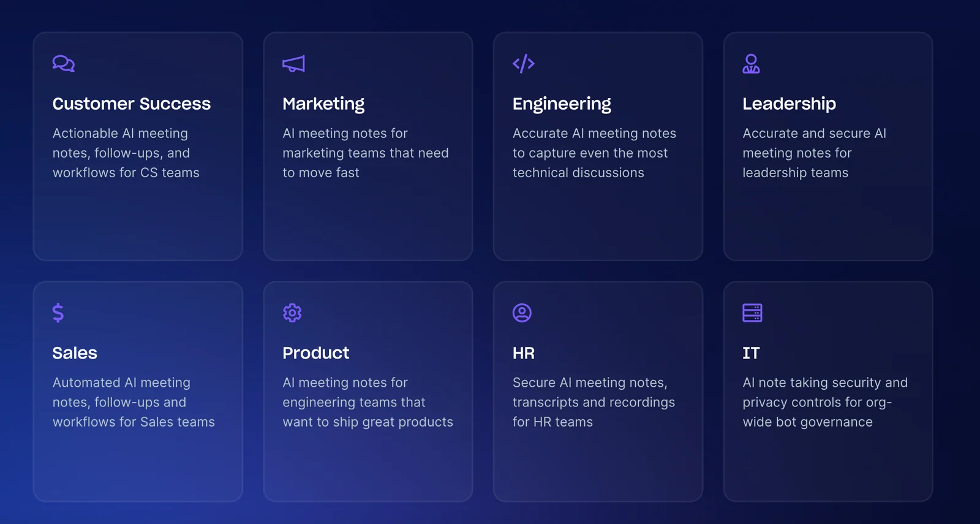The height and width of the screenshot is (524, 980).
Task: Select the Engineering card title
Action: tap(562, 104)
